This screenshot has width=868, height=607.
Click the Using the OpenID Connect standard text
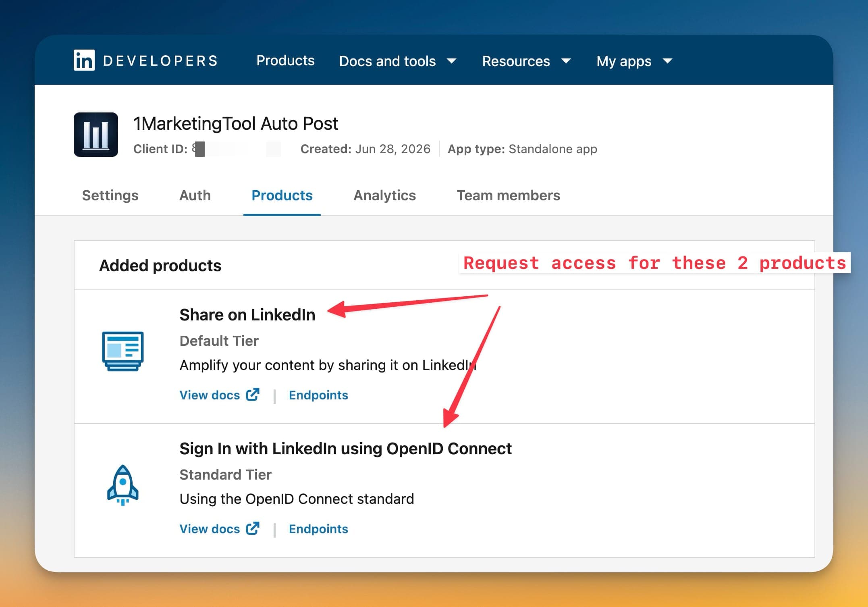click(x=297, y=499)
